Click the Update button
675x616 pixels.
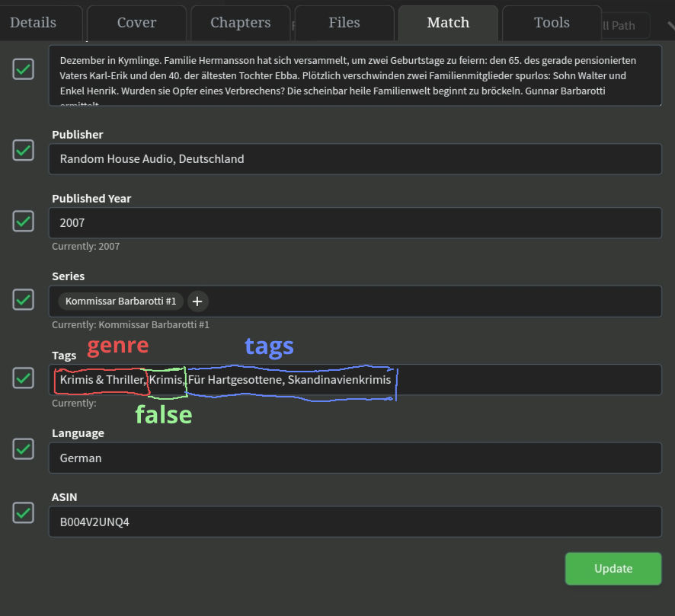pos(613,568)
